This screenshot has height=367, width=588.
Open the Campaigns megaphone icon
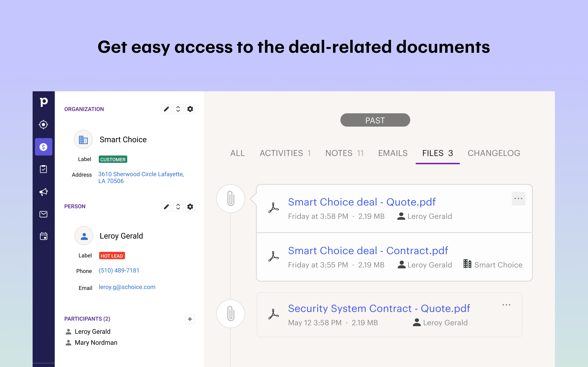coord(43,192)
